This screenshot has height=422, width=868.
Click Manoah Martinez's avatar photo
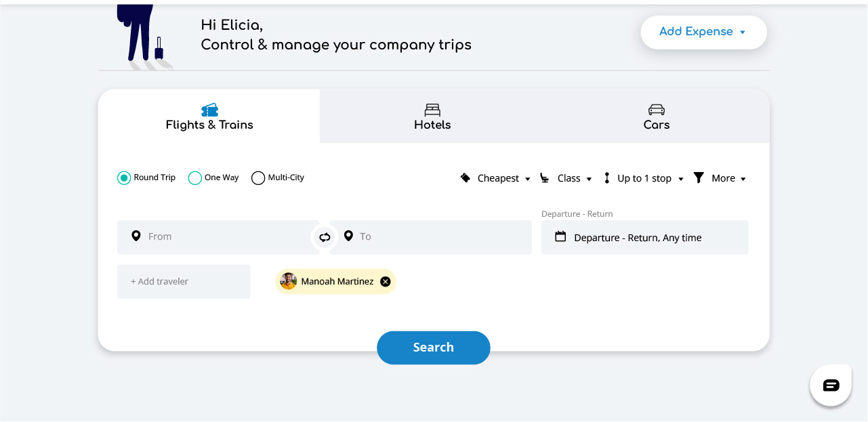click(x=289, y=281)
